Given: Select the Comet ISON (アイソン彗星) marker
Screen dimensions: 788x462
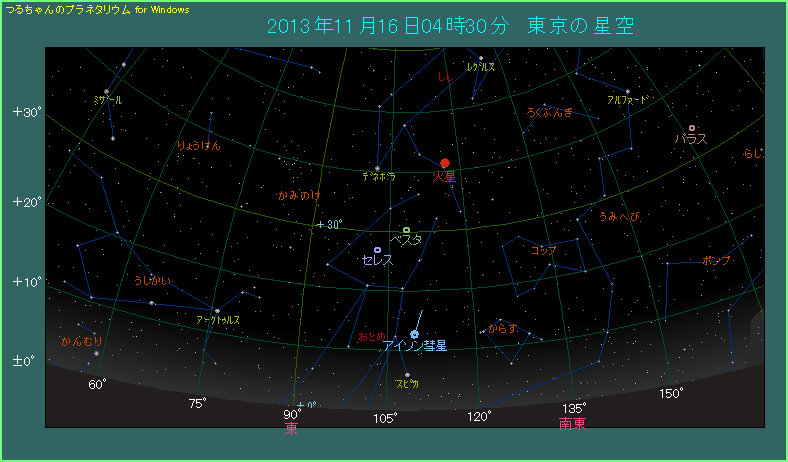Looking at the screenshot, I should coord(414,334).
